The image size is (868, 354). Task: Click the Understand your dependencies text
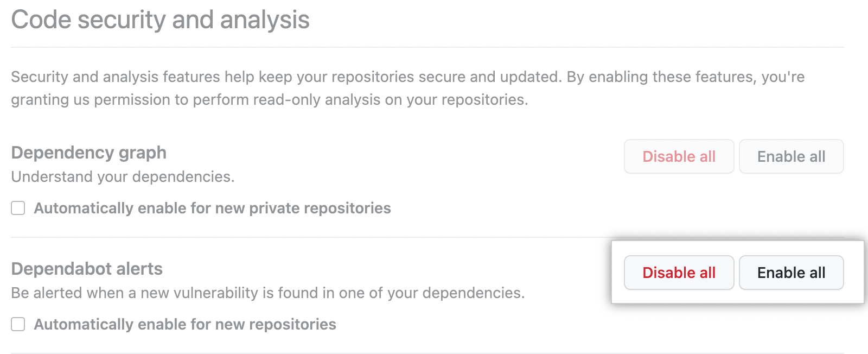[x=122, y=176]
